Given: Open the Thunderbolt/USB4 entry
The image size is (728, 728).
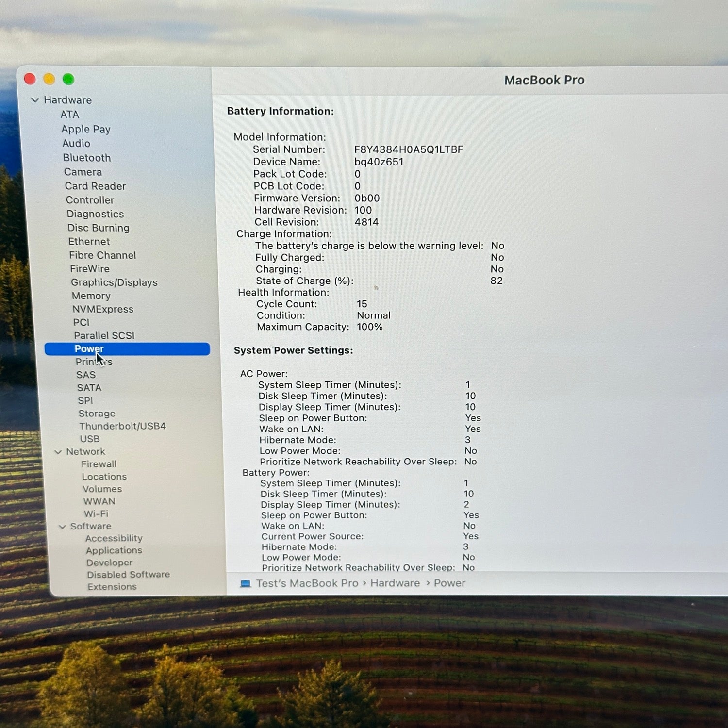Looking at the screenshot, I should click(122, 426).
